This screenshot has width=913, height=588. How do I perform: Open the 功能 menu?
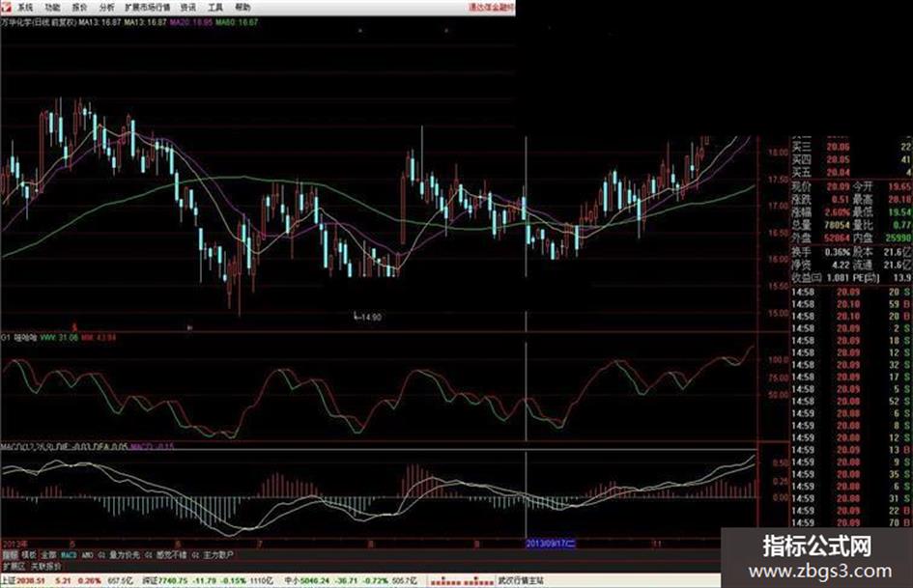52,8
